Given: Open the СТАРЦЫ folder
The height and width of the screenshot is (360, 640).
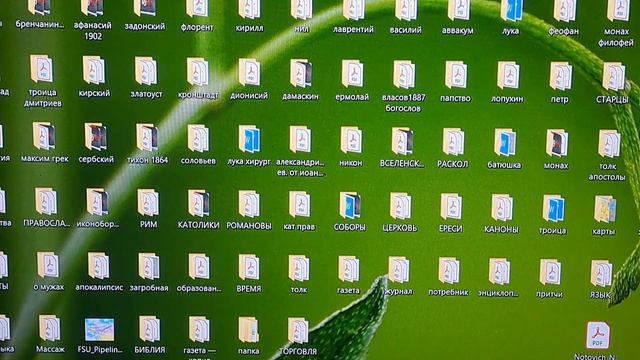Looking at the screenshot, I should pos(613,77).
